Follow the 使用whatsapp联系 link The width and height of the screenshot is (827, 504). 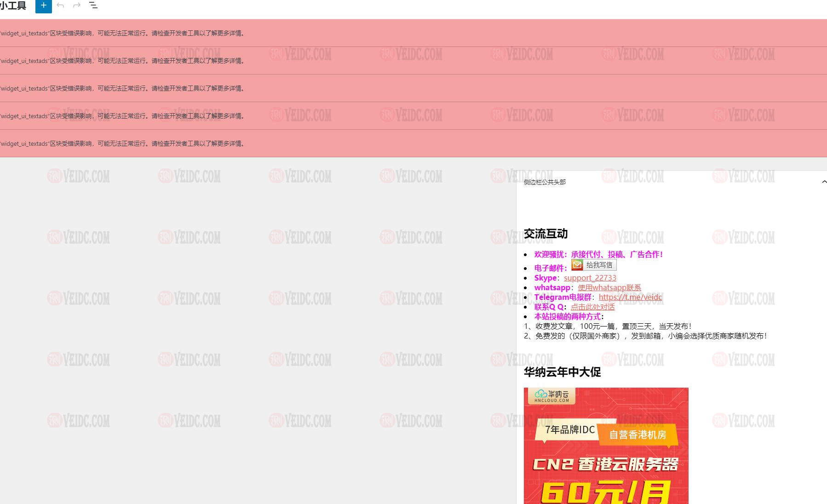point(609,287)
